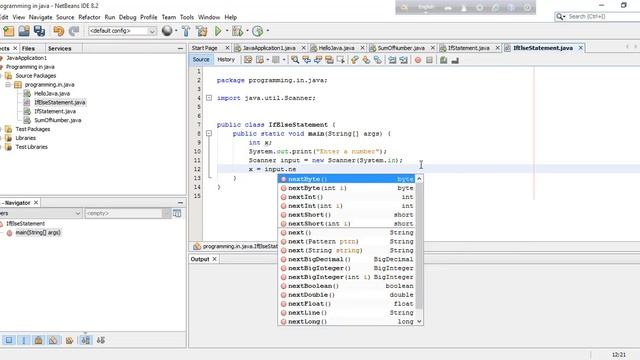
Task: Click Clean and Build Project icon
Action: tap(202, 31)
